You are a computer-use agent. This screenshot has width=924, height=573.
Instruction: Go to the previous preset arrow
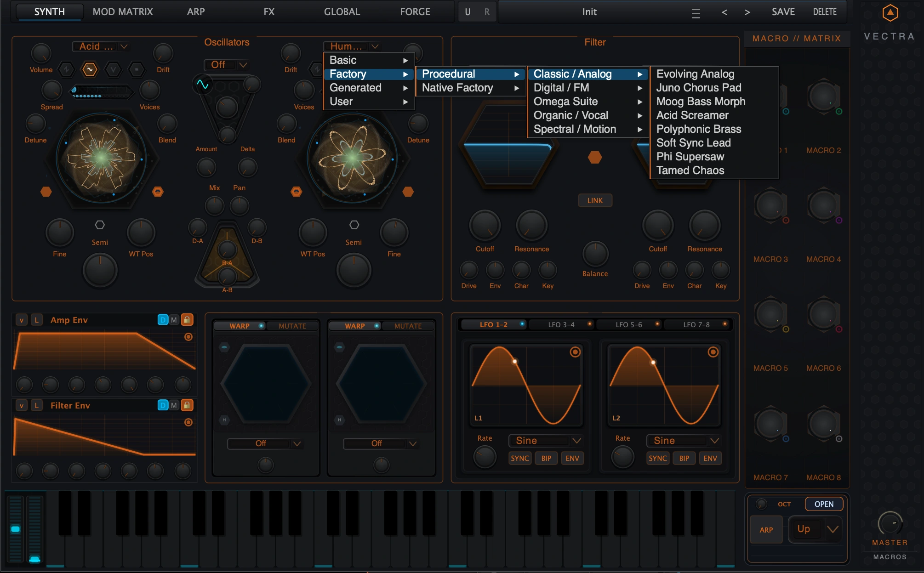[724, 12]
